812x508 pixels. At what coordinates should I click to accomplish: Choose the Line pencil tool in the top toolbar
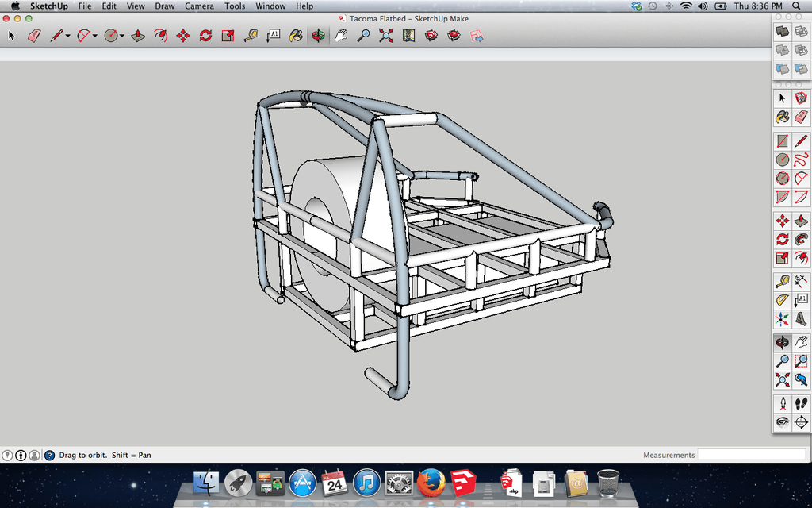point(56,36)
